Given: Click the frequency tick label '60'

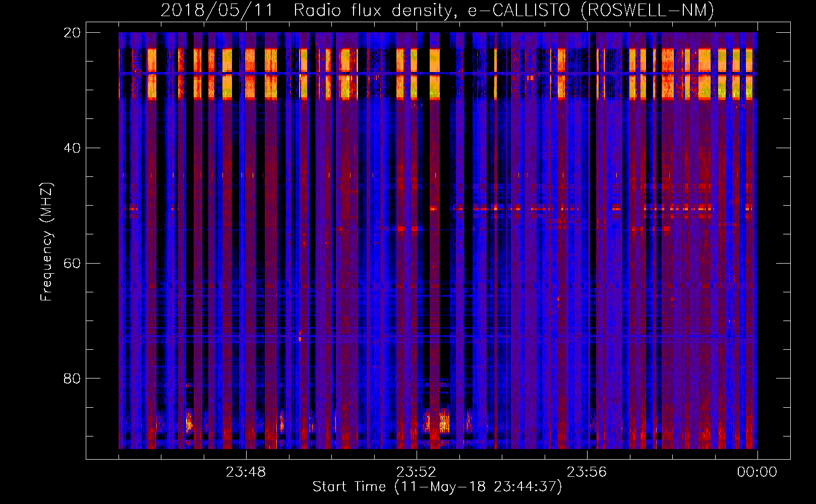Looking at the screenshot, I should pyautogui.click(x=72, y=264).
